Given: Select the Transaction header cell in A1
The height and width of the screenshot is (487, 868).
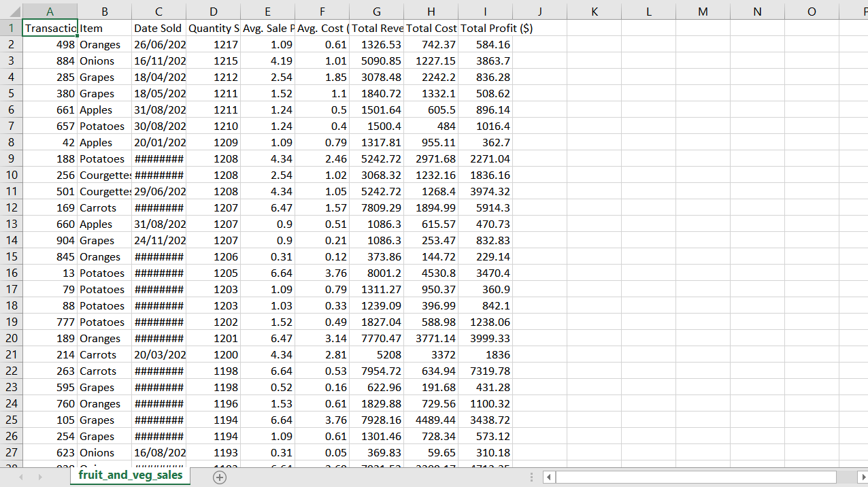Looking at the screenshot, I should (50, 29).
